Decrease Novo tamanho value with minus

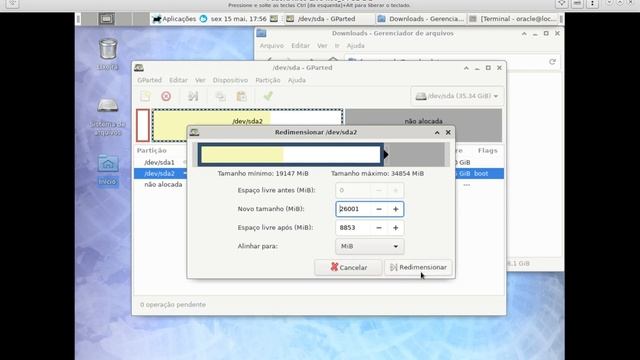tap(379, 209)
